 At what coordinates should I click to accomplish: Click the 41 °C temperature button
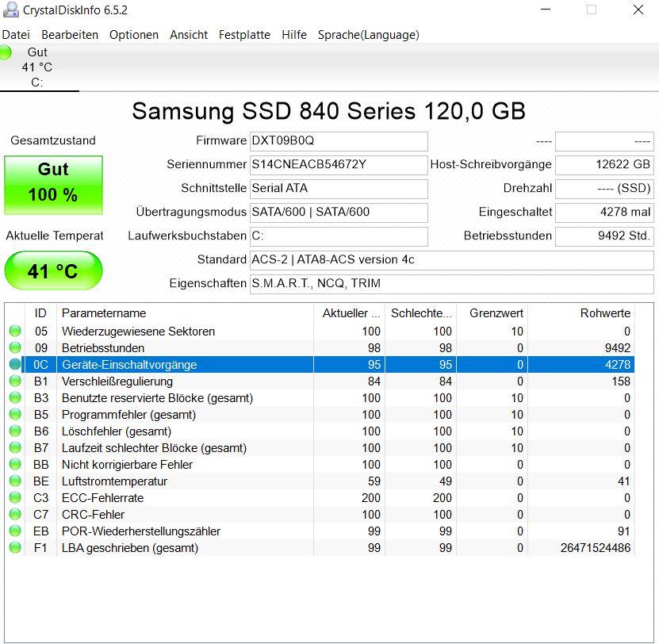[x=53, y=270]
